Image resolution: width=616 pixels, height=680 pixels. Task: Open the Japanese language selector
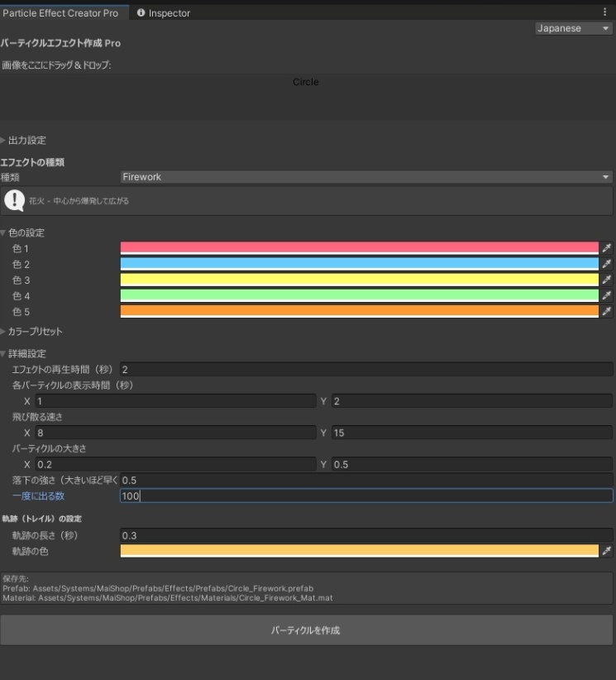coord(573,28)
